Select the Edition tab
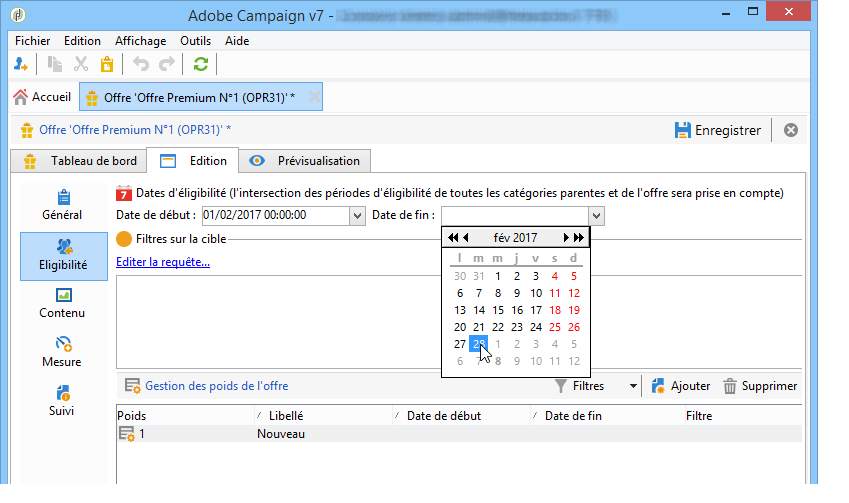The image size is (849, 503). pyautogui.click(x=193, y=161)
